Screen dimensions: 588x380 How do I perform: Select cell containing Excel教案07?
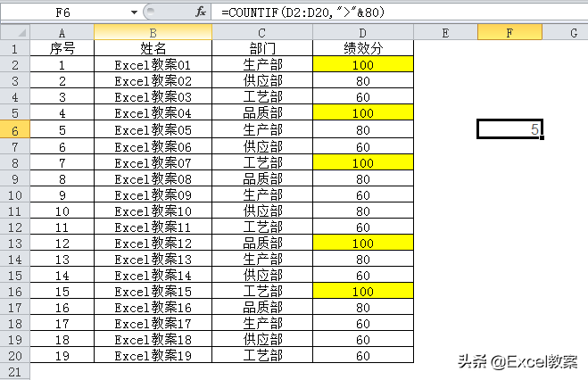coord(153,162)
